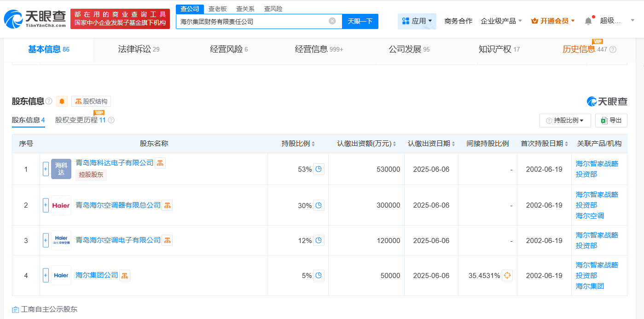Open the 企业级产品 dropdown

(501, 21)
